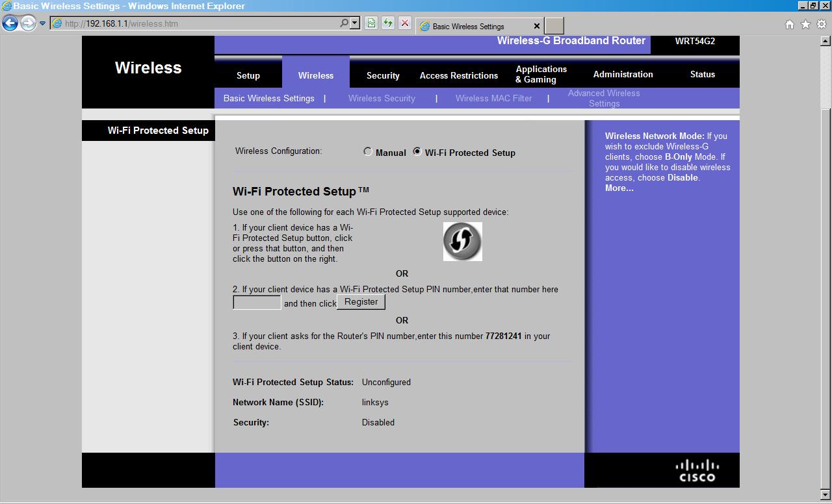
Task: Open the recent pages dropdown arrow
Action: click(42, 24)
